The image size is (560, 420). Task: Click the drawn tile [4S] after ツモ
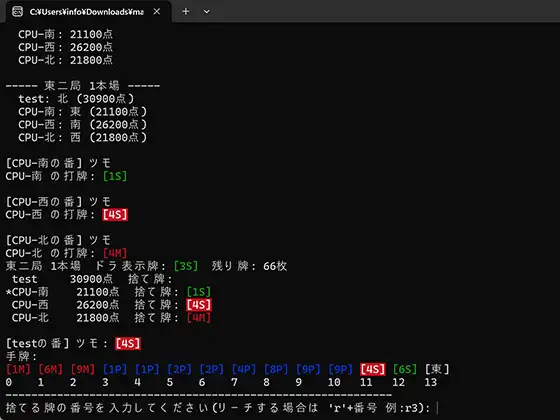coord(128,343)
